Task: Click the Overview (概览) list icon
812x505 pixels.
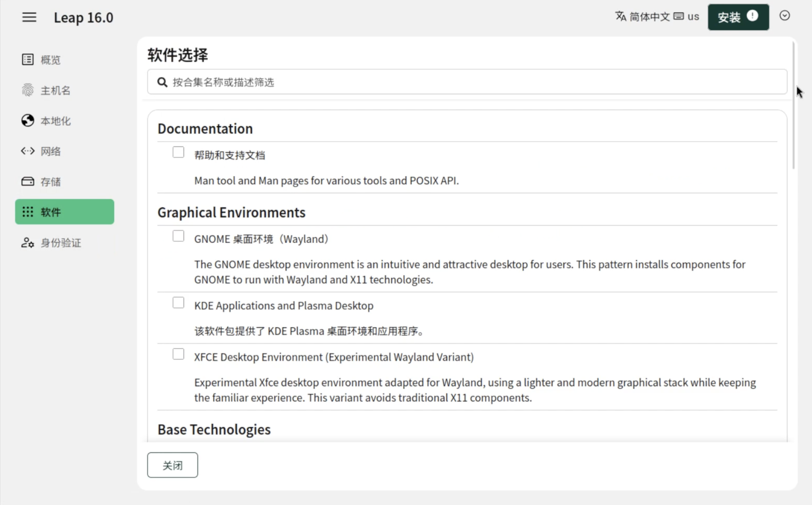Action: coord(28,59)
